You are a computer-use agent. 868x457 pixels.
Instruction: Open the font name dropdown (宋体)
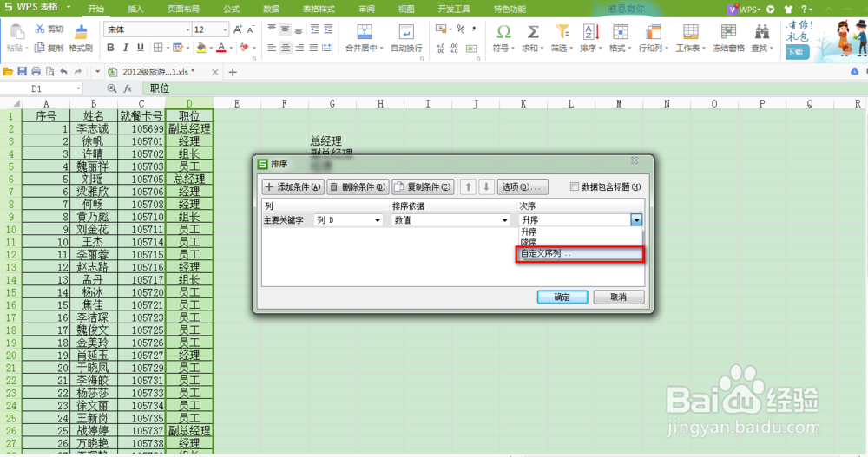(x=187, y=29)
